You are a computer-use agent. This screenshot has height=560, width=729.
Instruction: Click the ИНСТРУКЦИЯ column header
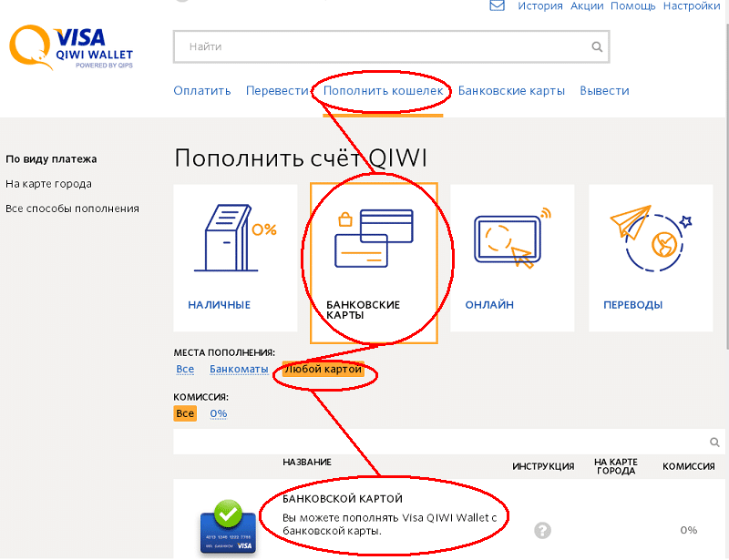pyautogui.click(x=543, y=466)
